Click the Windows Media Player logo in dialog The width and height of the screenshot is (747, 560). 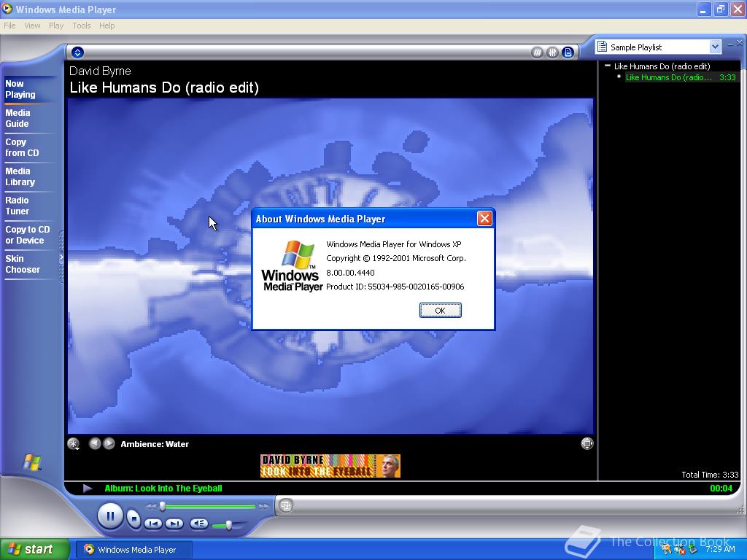pos(292,265)
